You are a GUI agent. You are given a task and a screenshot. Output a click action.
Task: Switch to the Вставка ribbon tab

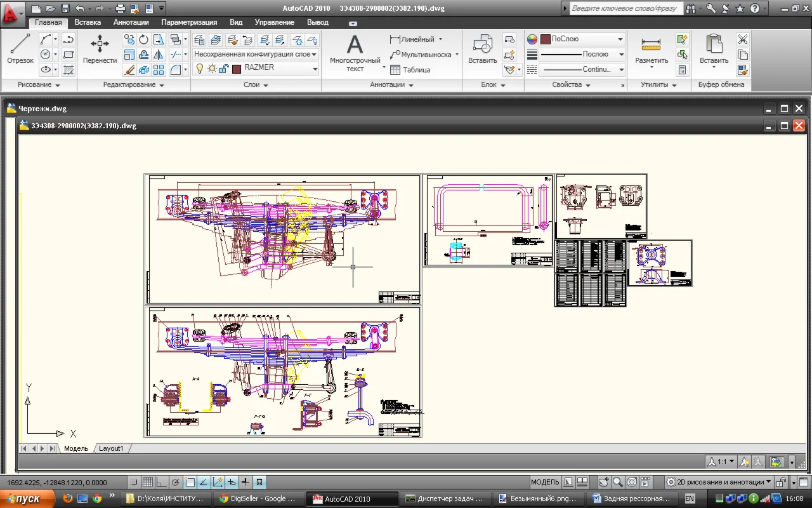pyautogui.click(x=88, y=22)
